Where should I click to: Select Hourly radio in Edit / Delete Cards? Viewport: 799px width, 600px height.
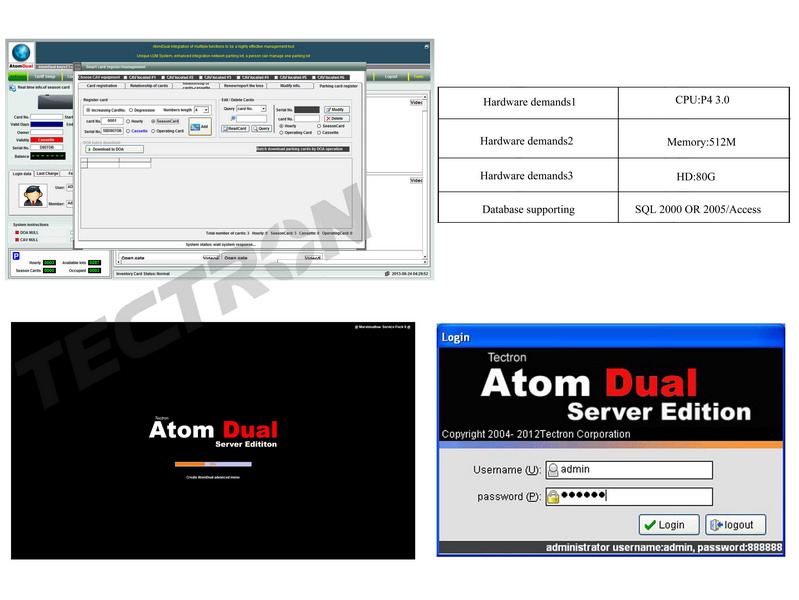tap(281, 126)
